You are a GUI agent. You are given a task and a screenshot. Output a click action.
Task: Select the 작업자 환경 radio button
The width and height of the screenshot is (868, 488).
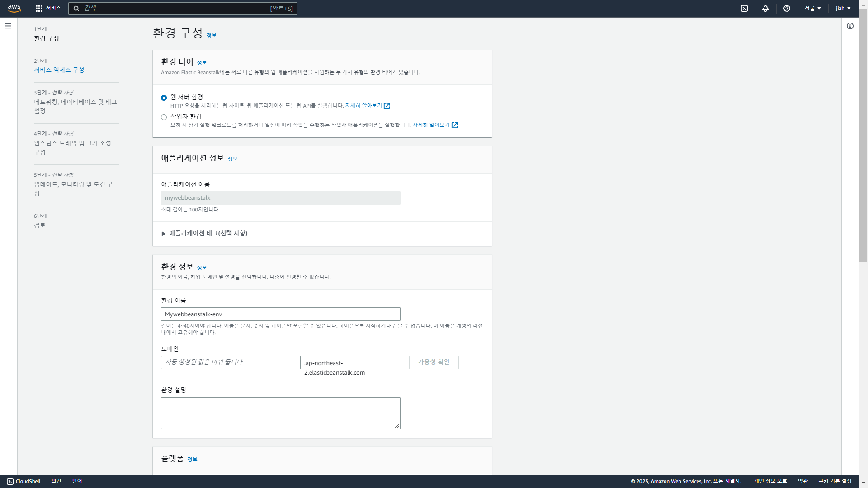tap(164, 117)
